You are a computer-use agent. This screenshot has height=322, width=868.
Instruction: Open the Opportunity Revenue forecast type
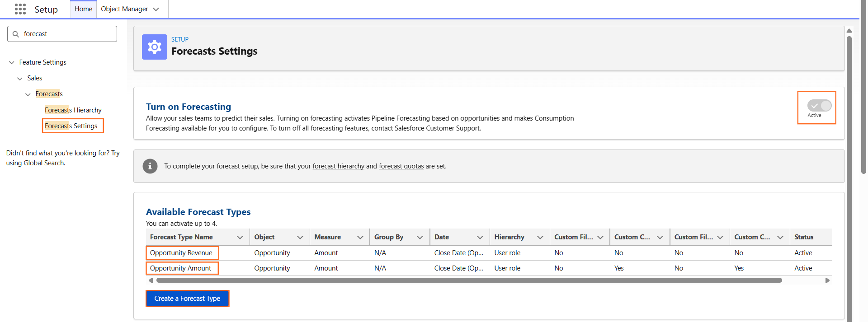tap(181, 253)
